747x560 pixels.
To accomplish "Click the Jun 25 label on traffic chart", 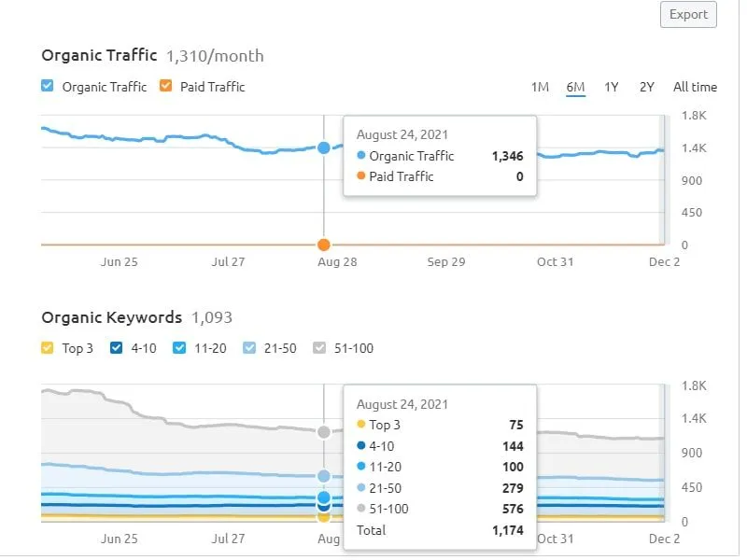I will pyautogui.click(x=120, y=262).
